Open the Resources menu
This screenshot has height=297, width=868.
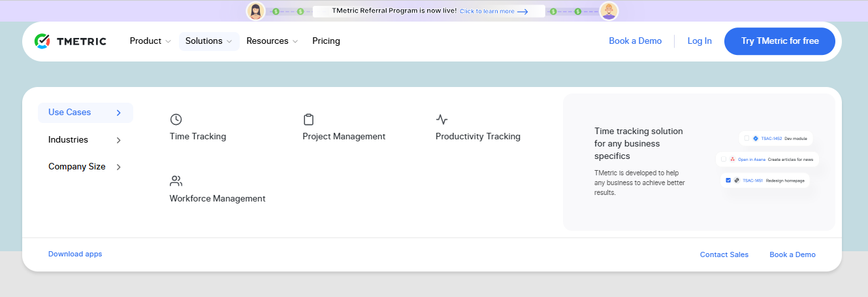pyautogui.click(x=272, y=41)
